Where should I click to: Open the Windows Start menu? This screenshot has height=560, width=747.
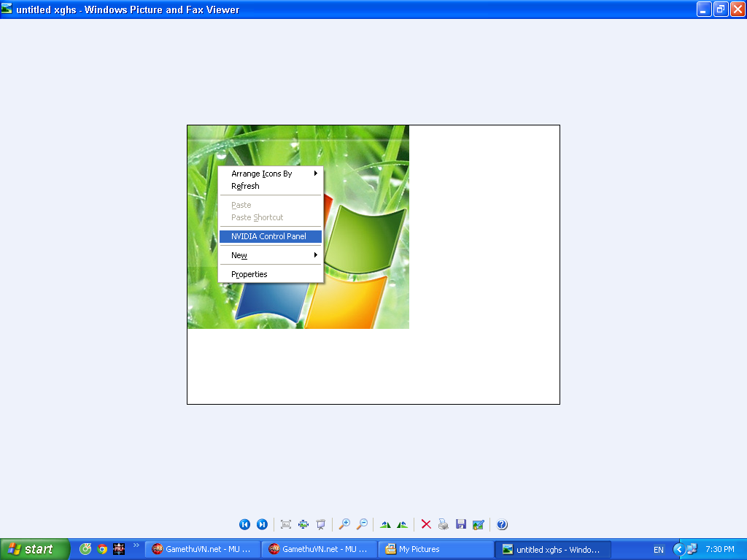coord(34,549)
